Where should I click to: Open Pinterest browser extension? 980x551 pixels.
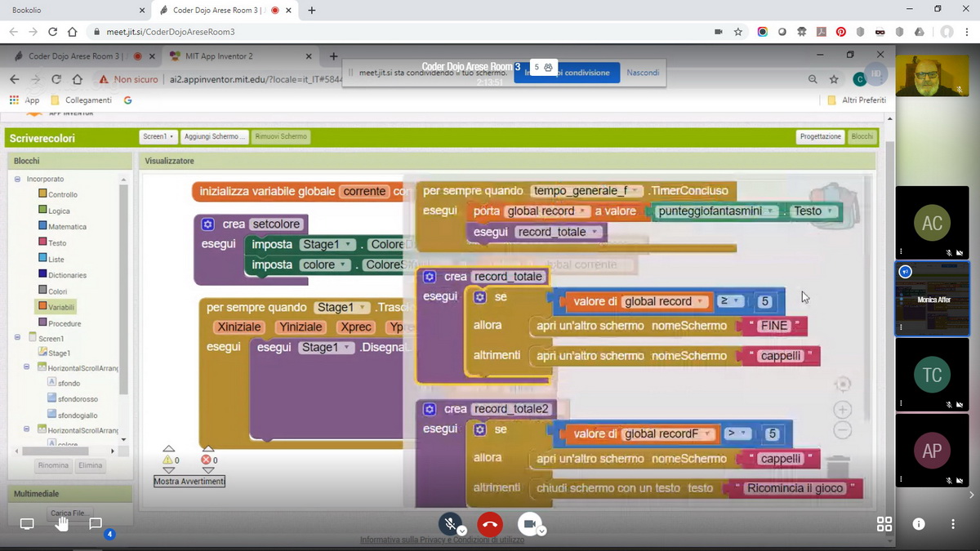[840, 32]
